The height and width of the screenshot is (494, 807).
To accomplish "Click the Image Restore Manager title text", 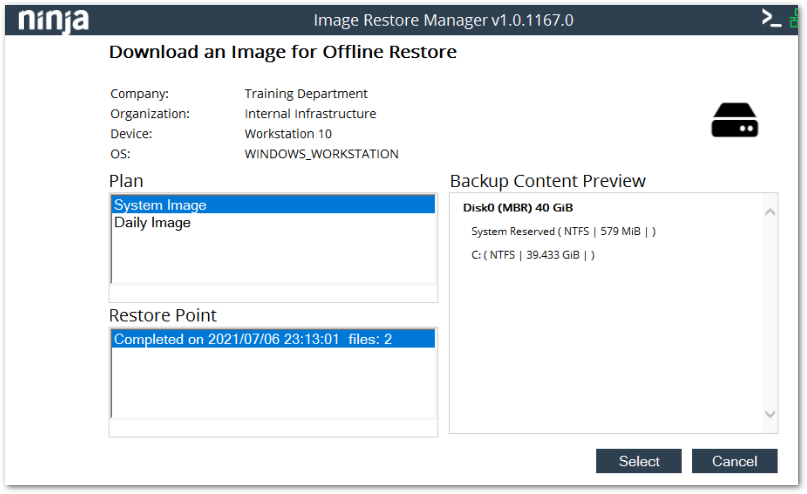I will pyautogui.click(x=443, y=19).
